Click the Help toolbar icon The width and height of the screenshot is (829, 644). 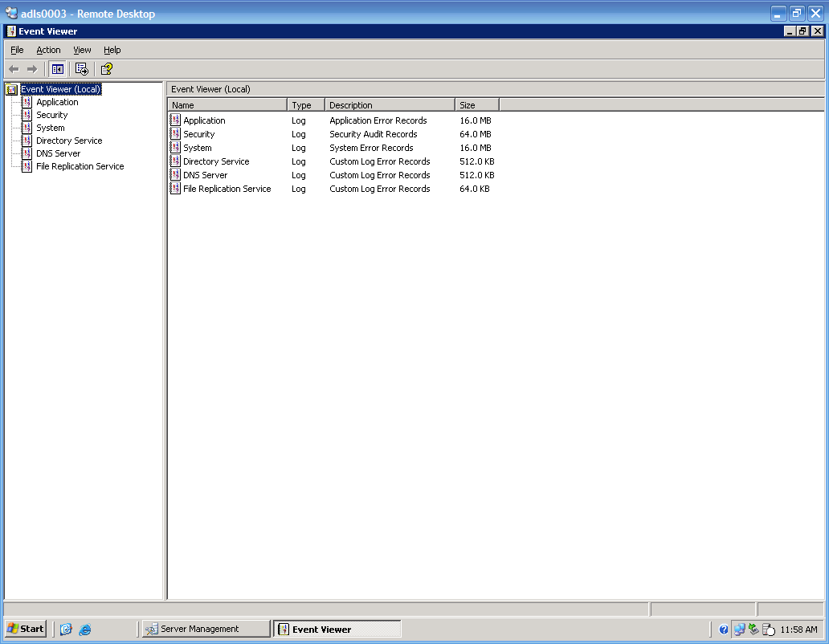point(106,69)
